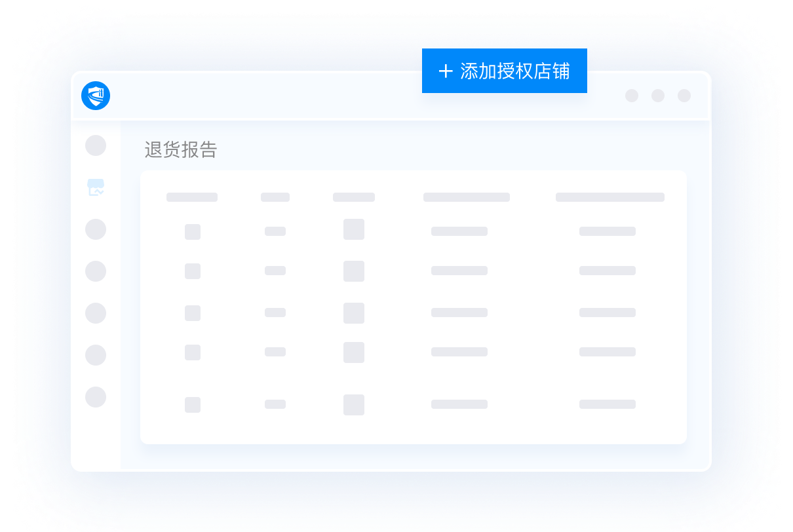Image resolution: width=793 pixels, height=532 pixels.
Task: Click the 退货报告 heading
Action: (x=181, y=150)
